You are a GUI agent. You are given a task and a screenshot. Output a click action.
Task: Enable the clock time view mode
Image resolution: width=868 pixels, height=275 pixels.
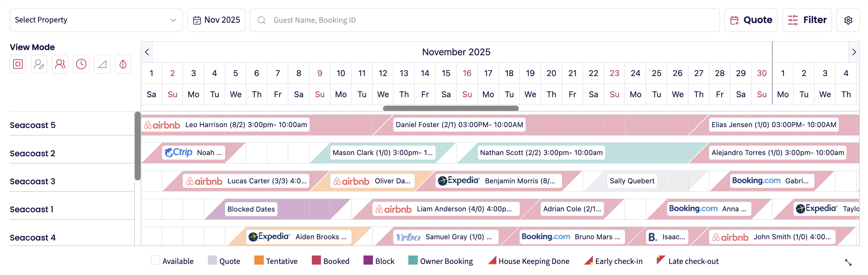click(81, 64)
